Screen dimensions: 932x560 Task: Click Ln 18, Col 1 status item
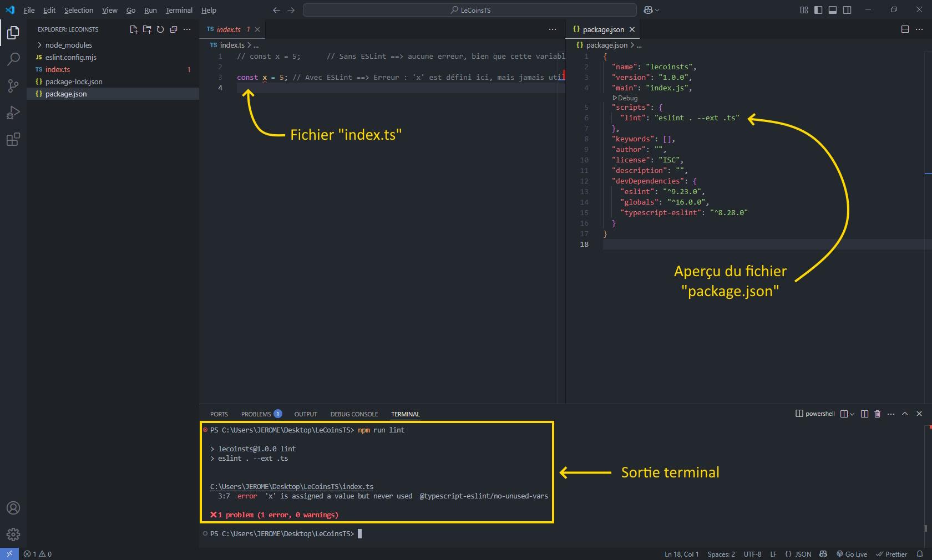pos(681,554)
